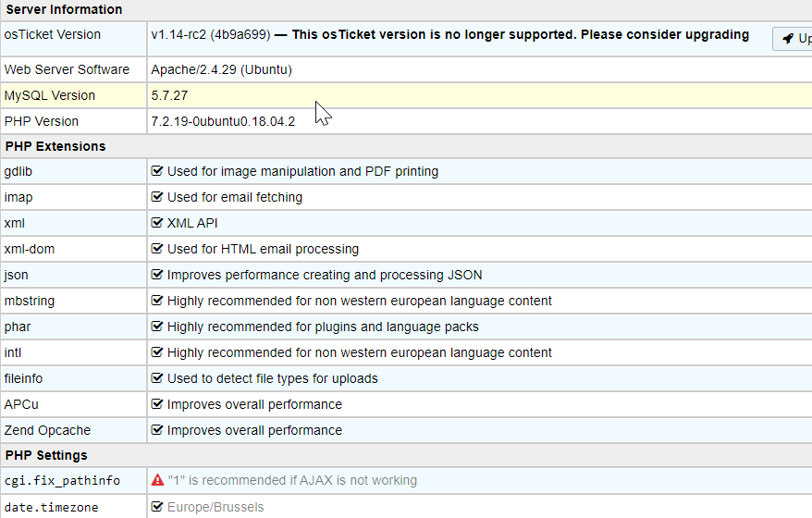
Task: Click the mbstring extension name
Action: [x=30, y=301]
